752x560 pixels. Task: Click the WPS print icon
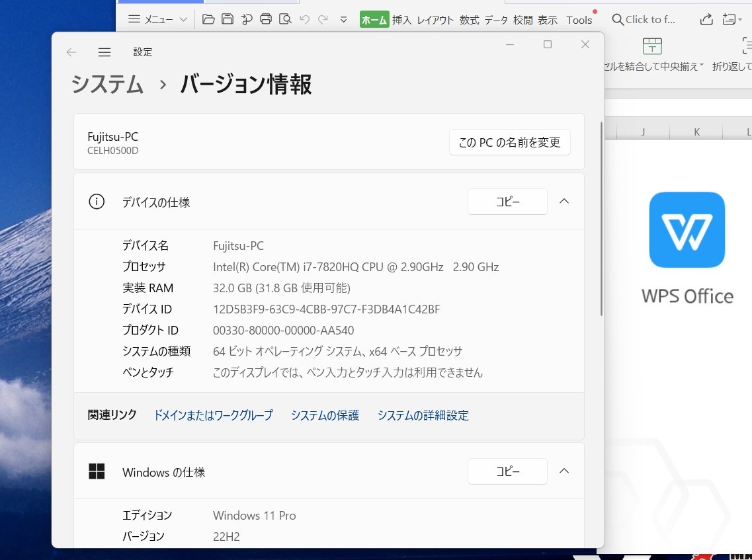pyautogui.click(x=266, y=19)
